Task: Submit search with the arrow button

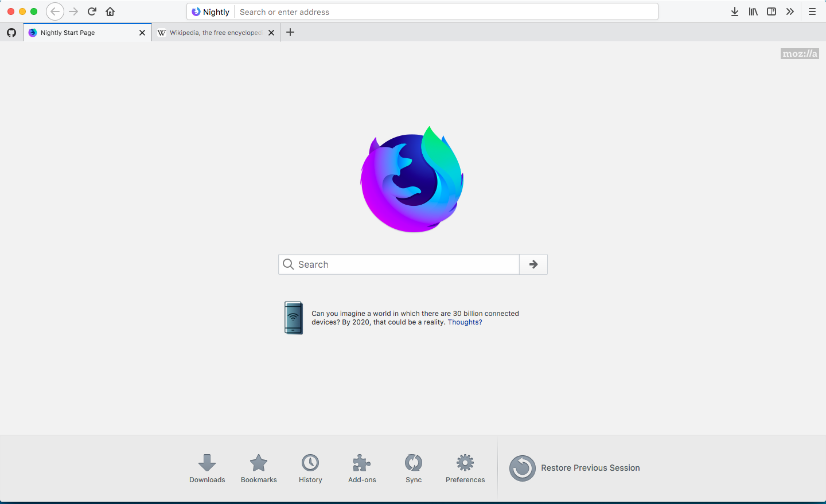Action: pyautogui.click(x=533, y=264)
